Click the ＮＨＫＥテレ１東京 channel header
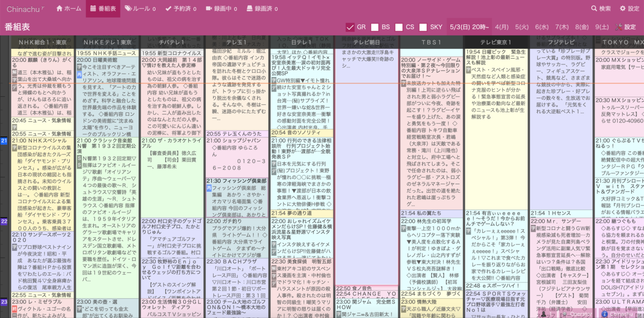 tap(107, 42)
